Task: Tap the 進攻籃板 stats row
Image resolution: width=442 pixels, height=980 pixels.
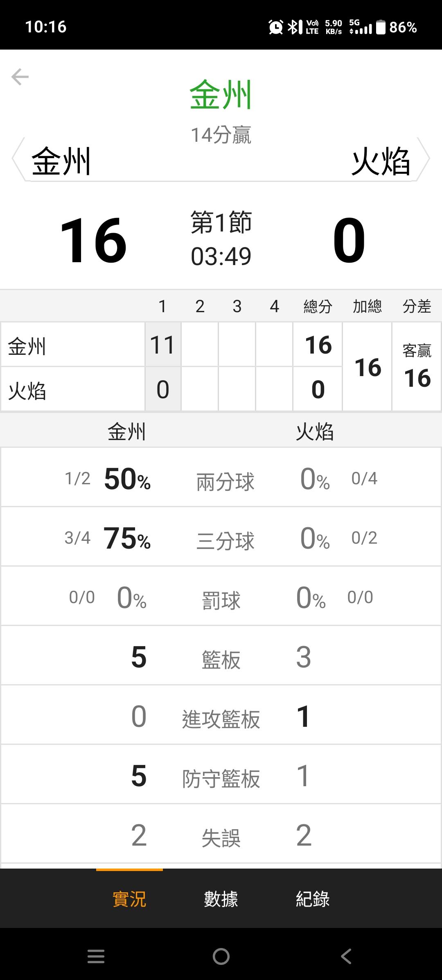Action: point(221,715)
